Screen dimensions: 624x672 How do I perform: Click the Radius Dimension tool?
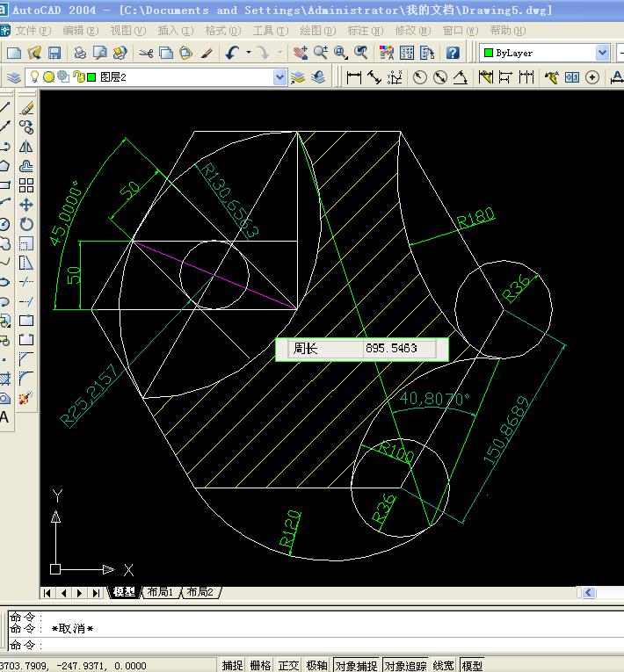click(x=420, y=77)
